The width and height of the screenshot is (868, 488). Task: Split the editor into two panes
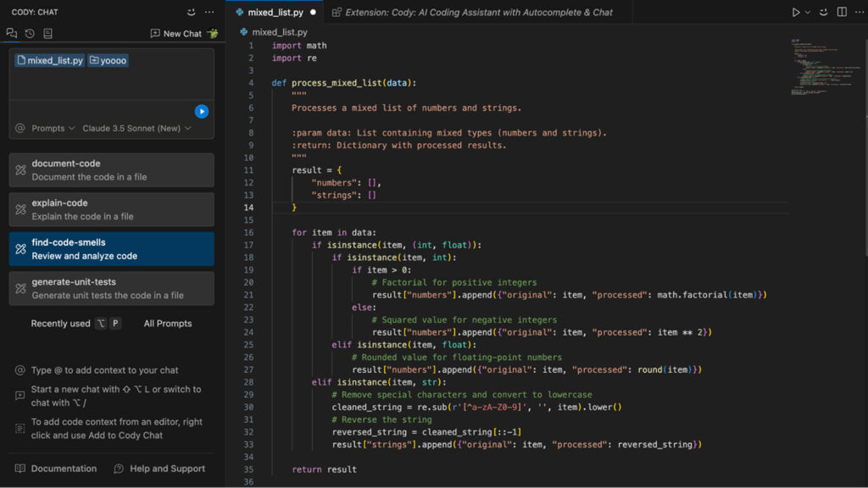(x=841, y=12)
